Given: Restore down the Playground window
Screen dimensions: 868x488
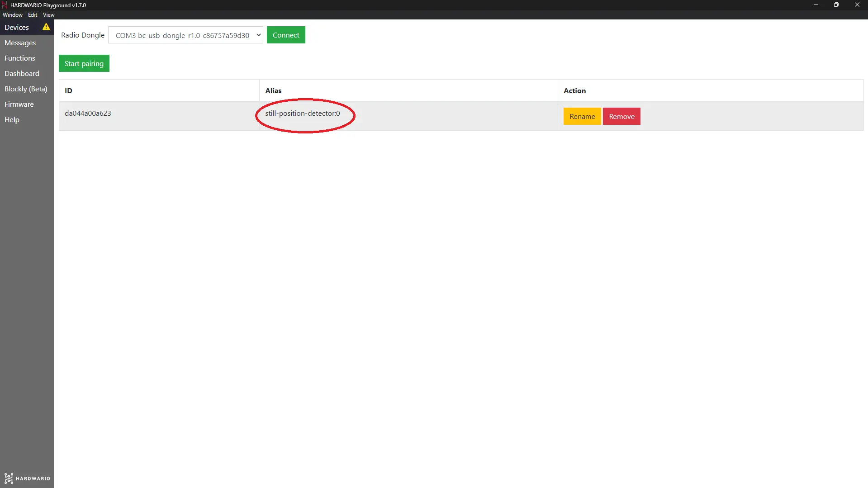Looking at the screenshot, I should pos(836,5).
